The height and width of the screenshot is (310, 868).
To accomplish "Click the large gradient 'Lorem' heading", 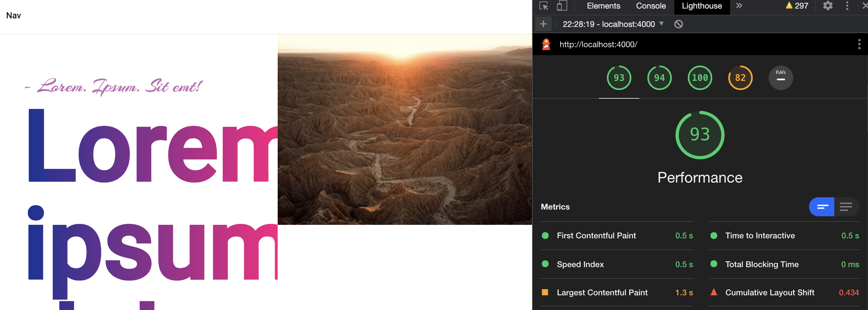I will coord(153,146).
